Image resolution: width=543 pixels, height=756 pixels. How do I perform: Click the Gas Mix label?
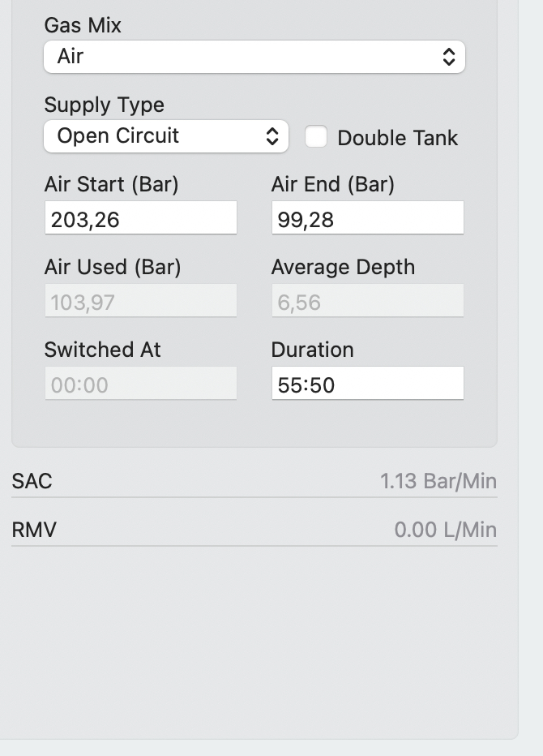pyautogui.click(x=83, y=25)
